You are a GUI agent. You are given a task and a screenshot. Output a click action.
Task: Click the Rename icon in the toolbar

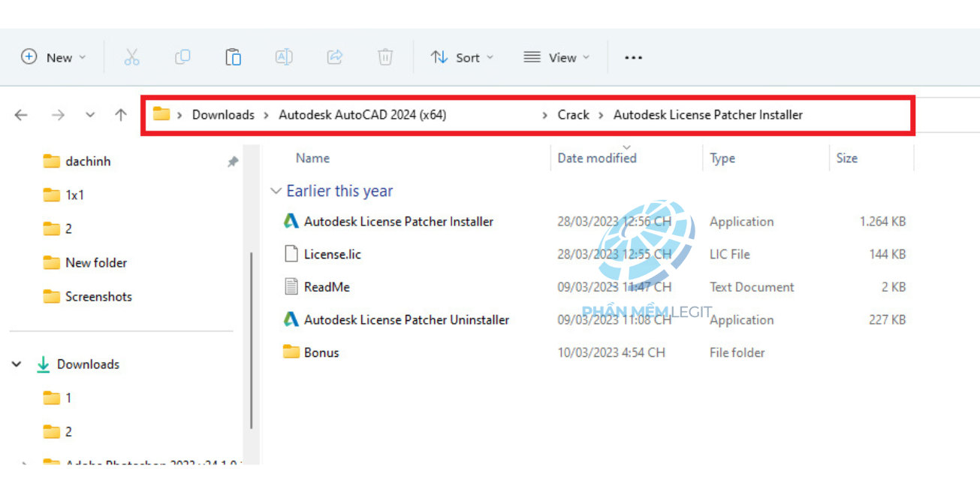point(284,57)
